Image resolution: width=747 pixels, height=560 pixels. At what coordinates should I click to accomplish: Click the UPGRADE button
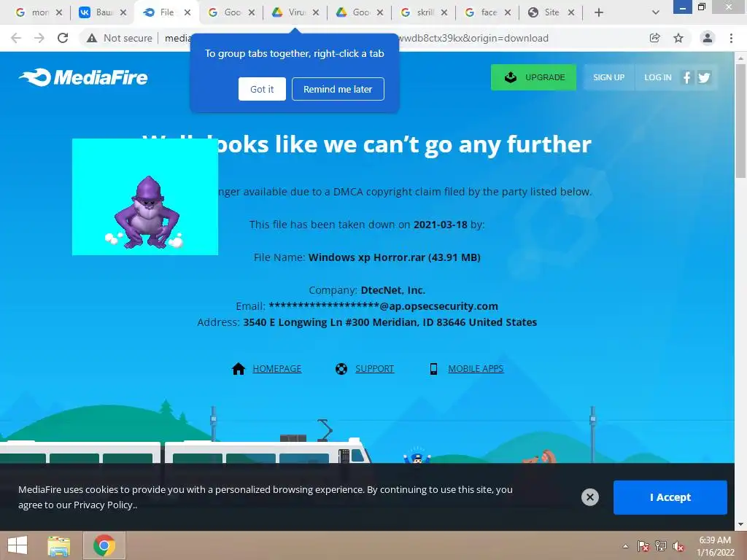tap(533, 77)
